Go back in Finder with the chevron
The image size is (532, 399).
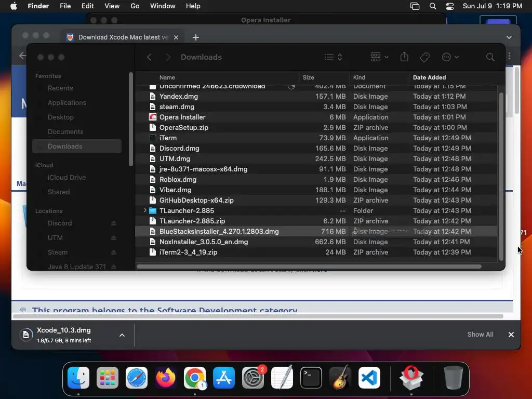point(149,57)
